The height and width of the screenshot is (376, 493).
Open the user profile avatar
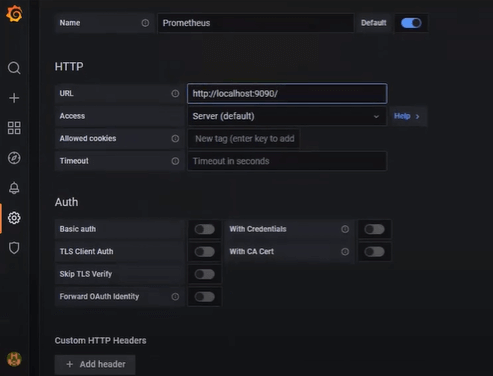[14, 359]
